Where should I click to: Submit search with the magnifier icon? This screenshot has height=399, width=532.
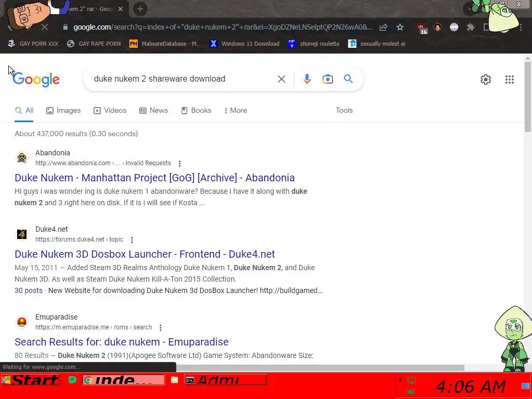click(x=348, y=79)
